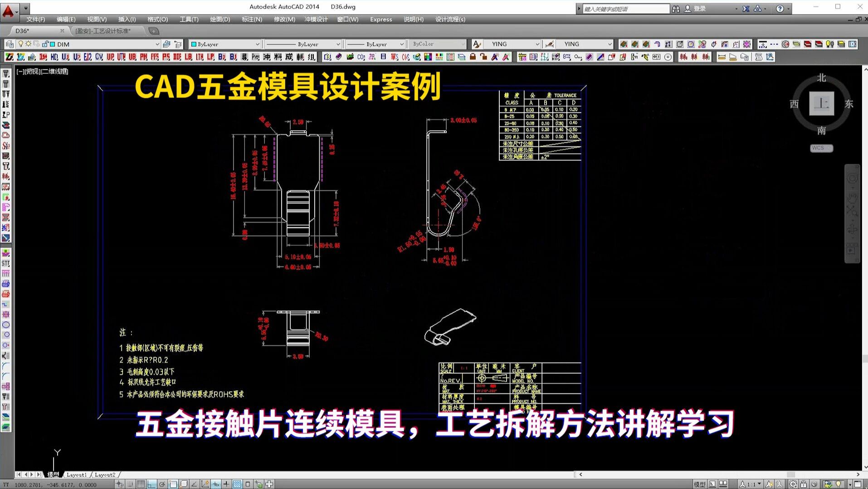Toggle the toolbar lock status icon
Viewport: 868px width, 489px height.
click(x=804, y=484)
